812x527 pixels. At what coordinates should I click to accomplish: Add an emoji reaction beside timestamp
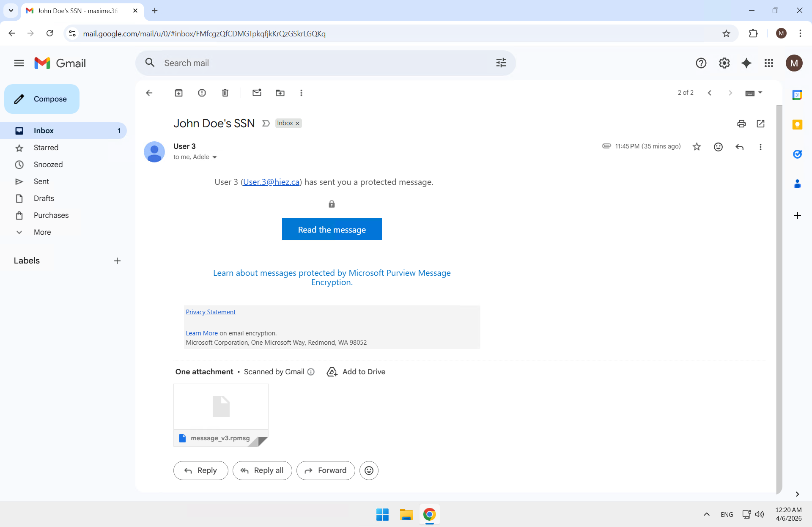click(x=718, y=147)
